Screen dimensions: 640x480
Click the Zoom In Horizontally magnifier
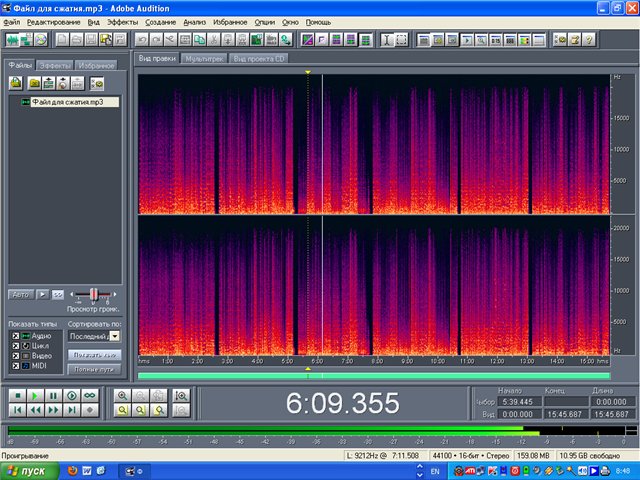click(x=121, y=395)
